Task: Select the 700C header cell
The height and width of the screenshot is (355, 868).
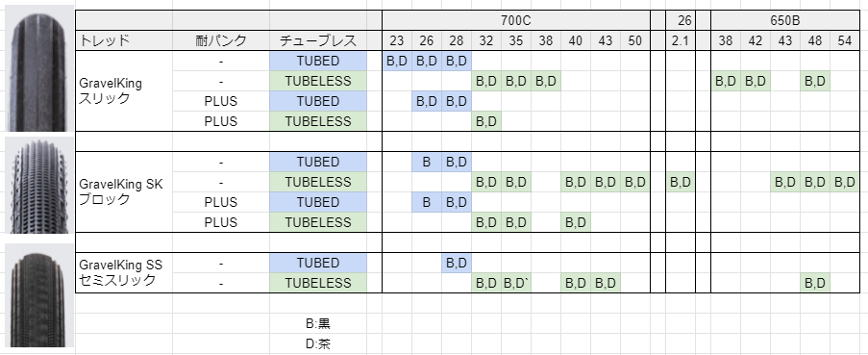Action: click(516, 20)
